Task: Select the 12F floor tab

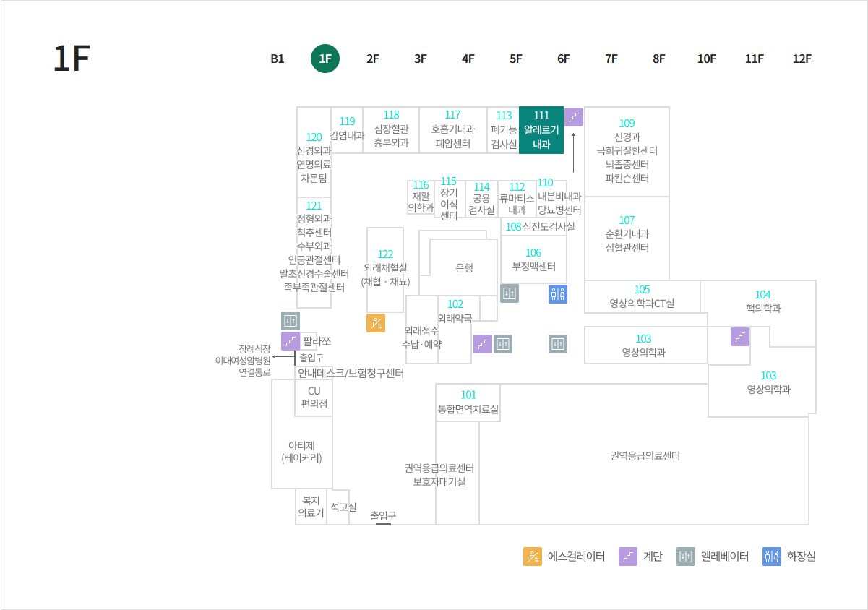Action: (802, 59)
